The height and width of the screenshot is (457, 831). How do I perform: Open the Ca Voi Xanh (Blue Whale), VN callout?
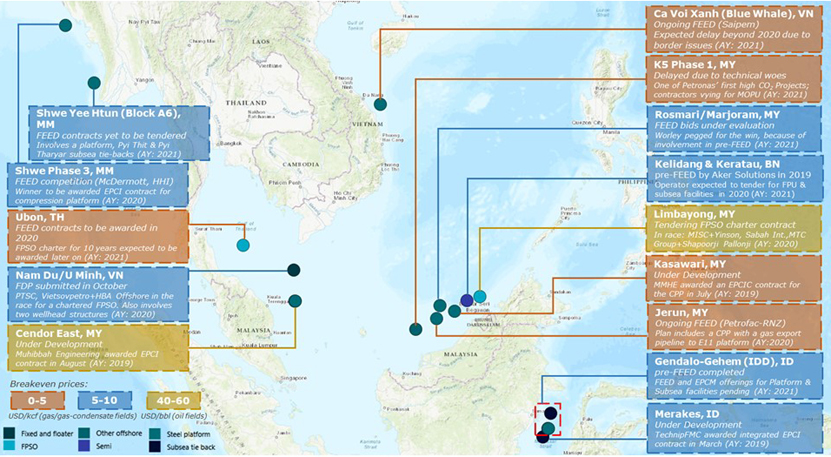[x=734, y=29]
